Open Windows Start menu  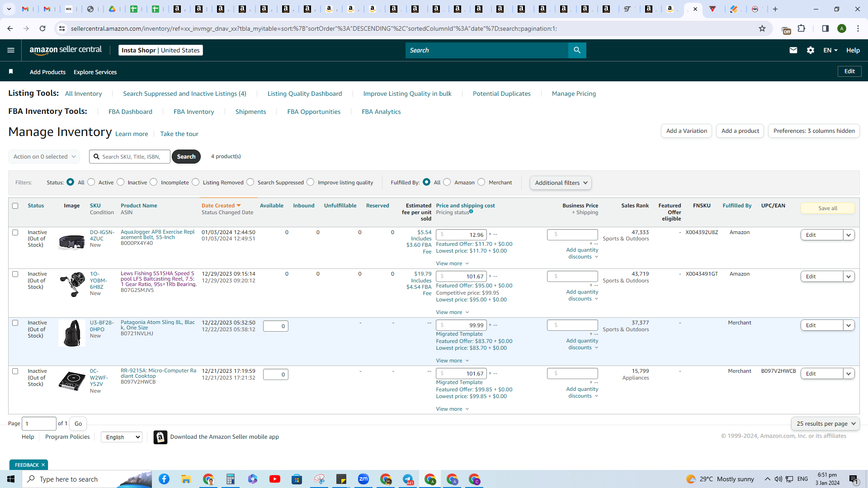point(11,479)
